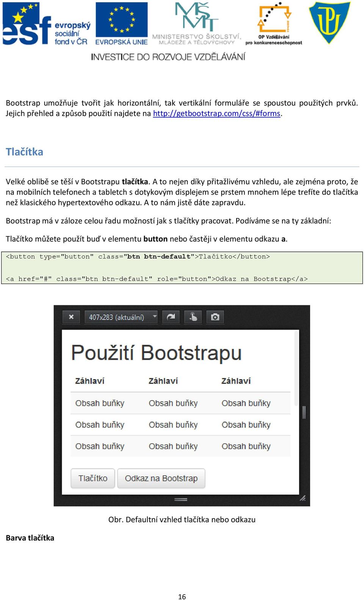Open the 407x283 (aktuální) size dropdown

click(121, 317)
